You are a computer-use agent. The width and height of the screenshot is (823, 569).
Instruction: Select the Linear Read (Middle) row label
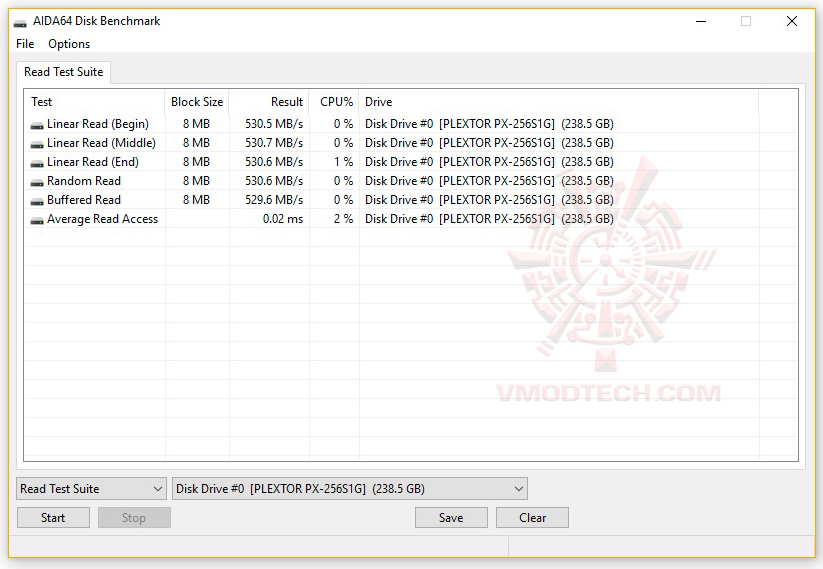(x=101, y=143)
